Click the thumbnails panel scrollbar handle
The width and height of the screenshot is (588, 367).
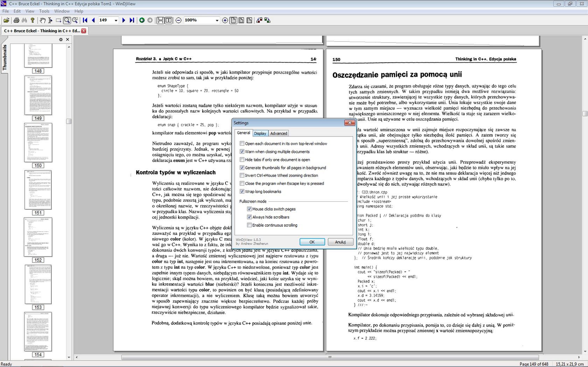(x=69, y=122)
